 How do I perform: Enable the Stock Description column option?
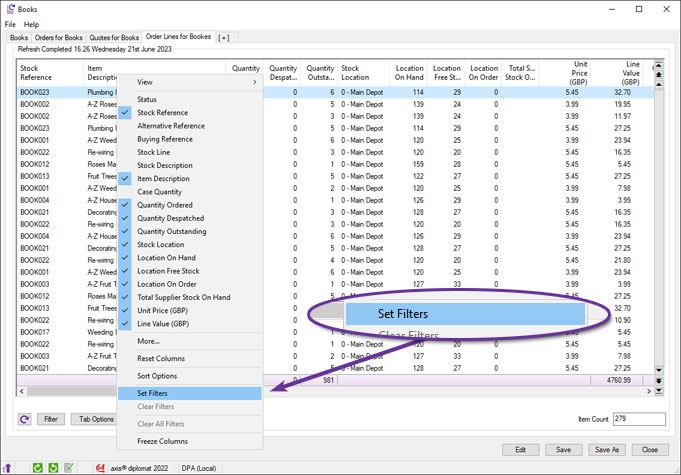tap(190, 165)
